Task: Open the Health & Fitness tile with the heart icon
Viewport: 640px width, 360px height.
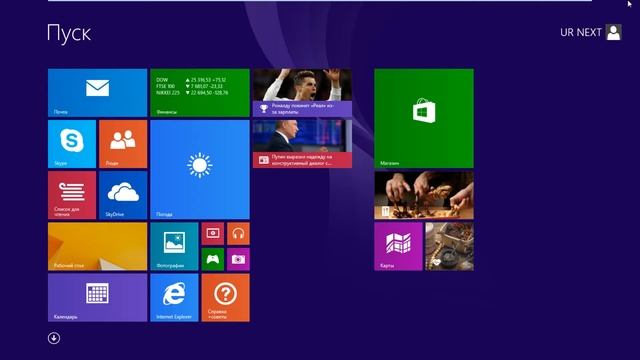Action: coord(450,246)
